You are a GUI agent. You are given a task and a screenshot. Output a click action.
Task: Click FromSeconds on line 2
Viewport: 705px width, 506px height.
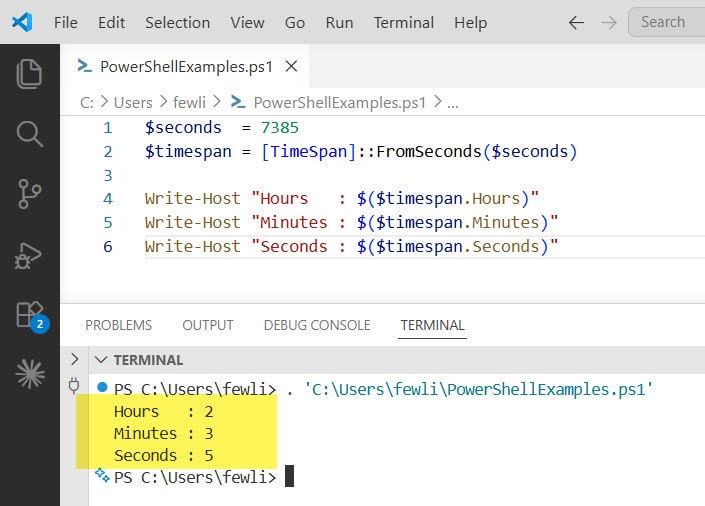[x=429, y=152]
